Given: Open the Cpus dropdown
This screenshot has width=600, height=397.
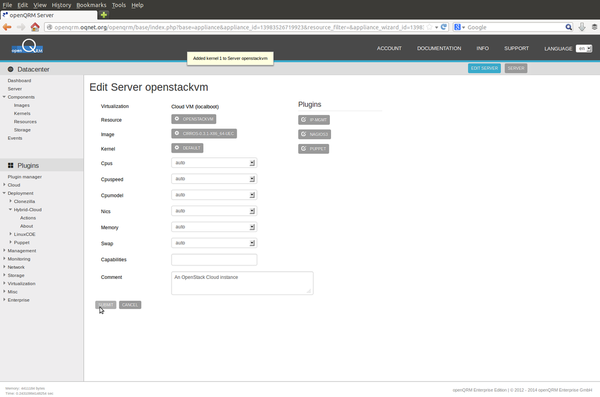Looking at the screenshot, I should 214,163.
